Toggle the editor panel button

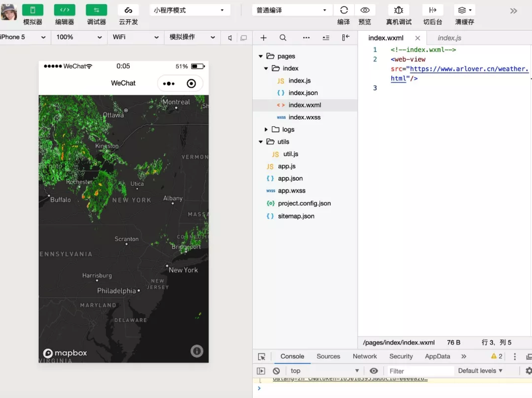(64, 10)
